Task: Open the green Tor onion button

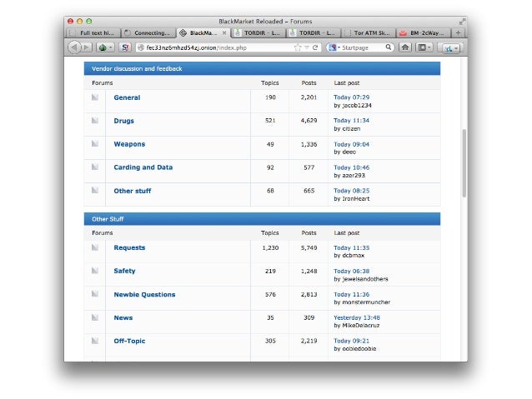Action: click(x=106, y=47)
